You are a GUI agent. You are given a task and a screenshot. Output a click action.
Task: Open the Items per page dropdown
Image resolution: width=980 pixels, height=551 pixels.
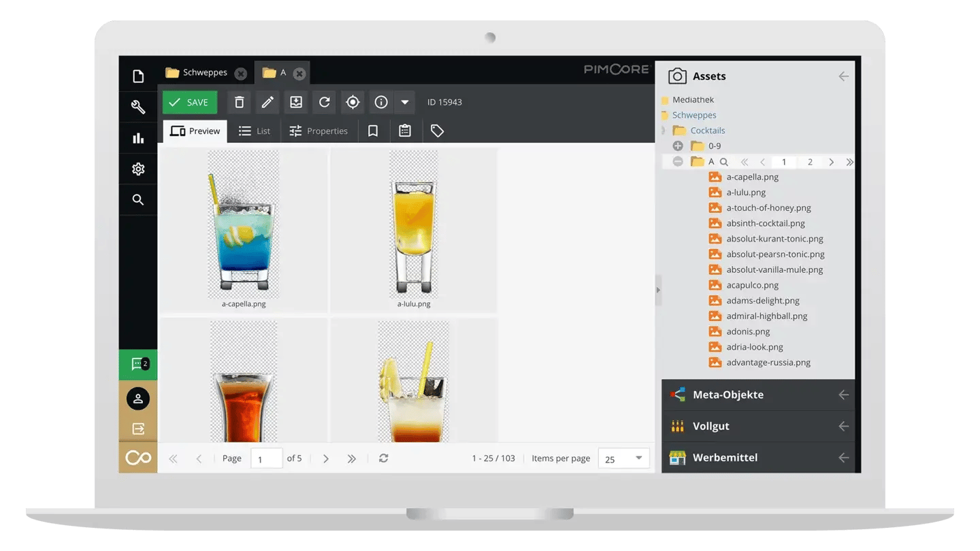pos(637,458)
